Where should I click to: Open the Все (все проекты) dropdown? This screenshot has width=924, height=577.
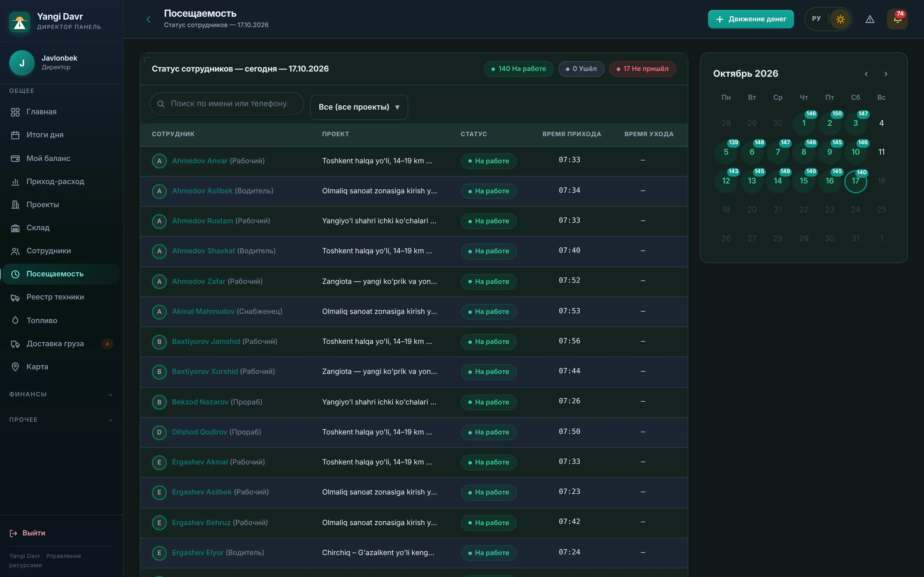359,107
